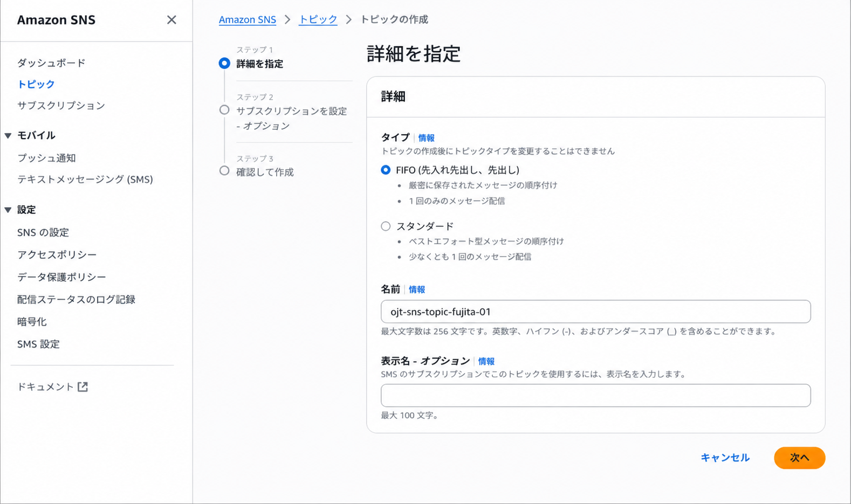Viewport: 851px width, 504px height.
Task: Click the 少なくとも 1 回のメッセージ配信 bullet text
Action: [470, 257]
